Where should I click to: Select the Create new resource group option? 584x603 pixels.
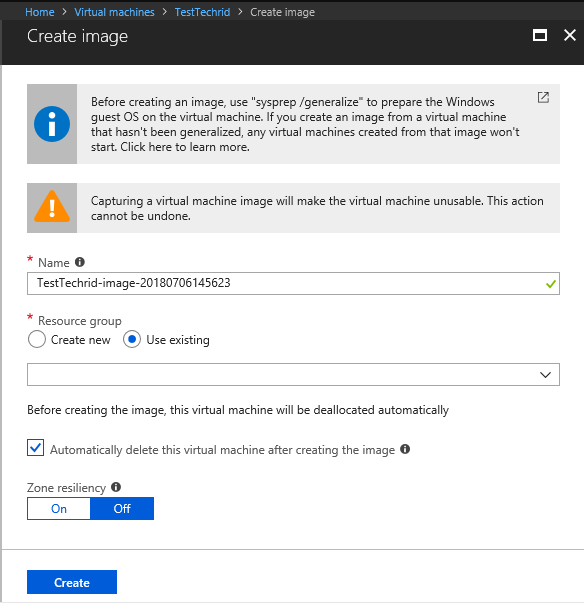pyautogui.click(x=37, y=339)
